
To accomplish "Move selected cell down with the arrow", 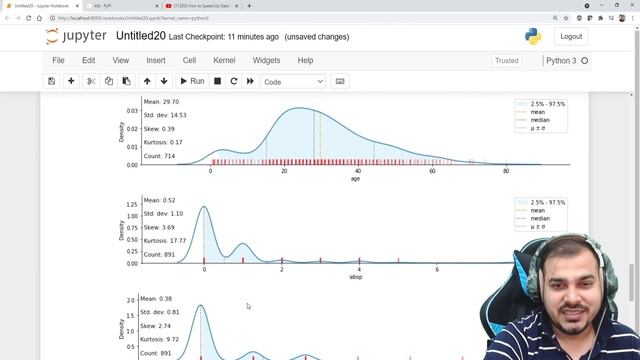I will tap(164, 81).
